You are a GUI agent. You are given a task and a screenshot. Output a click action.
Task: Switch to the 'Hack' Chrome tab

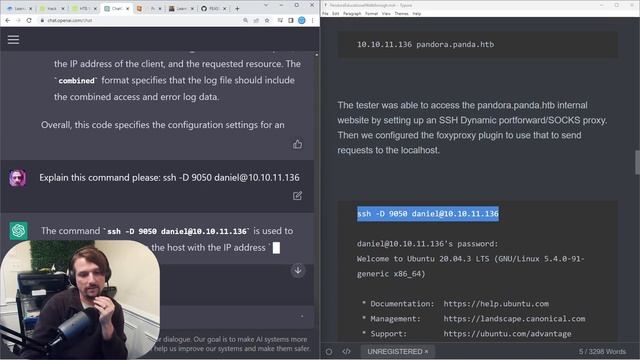click(x=51, y=8)
